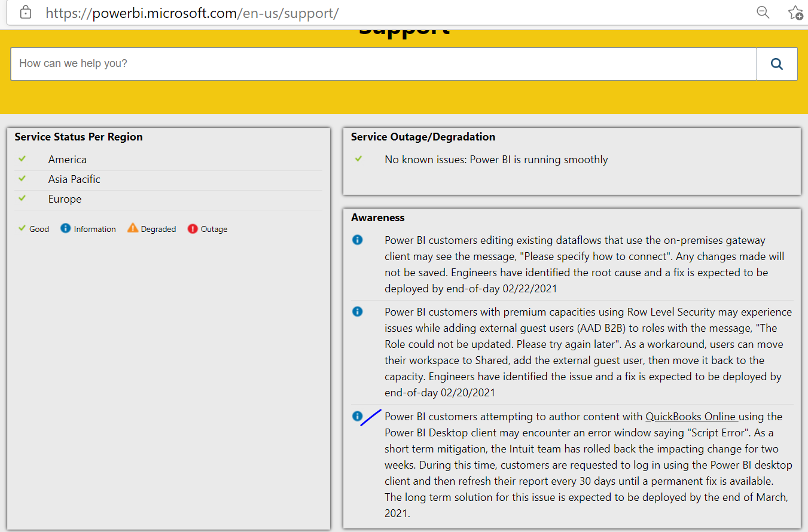Click the orange Degraded warning icon
This screenshot has width=808, height=532.
[132, 228]
